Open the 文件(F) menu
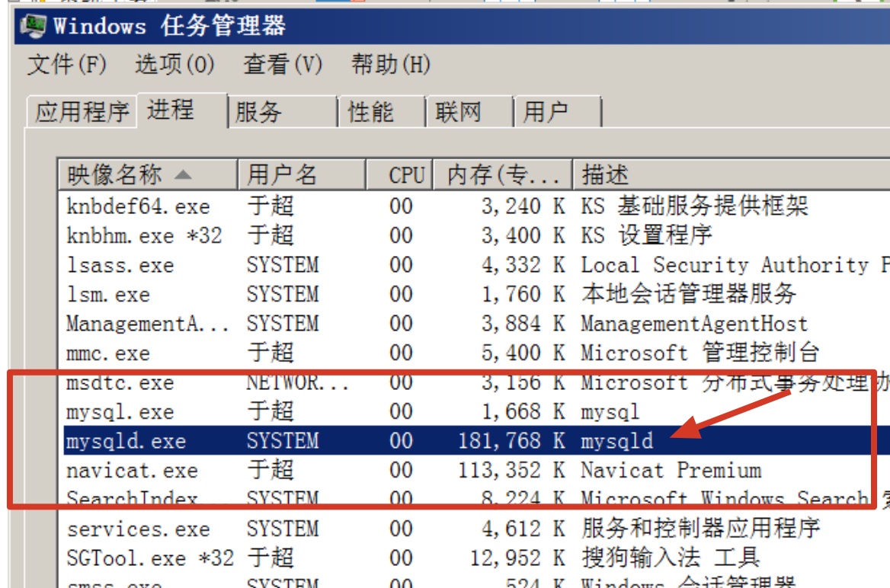The width and height of the screenshot is (890, 588). [66, 65]
